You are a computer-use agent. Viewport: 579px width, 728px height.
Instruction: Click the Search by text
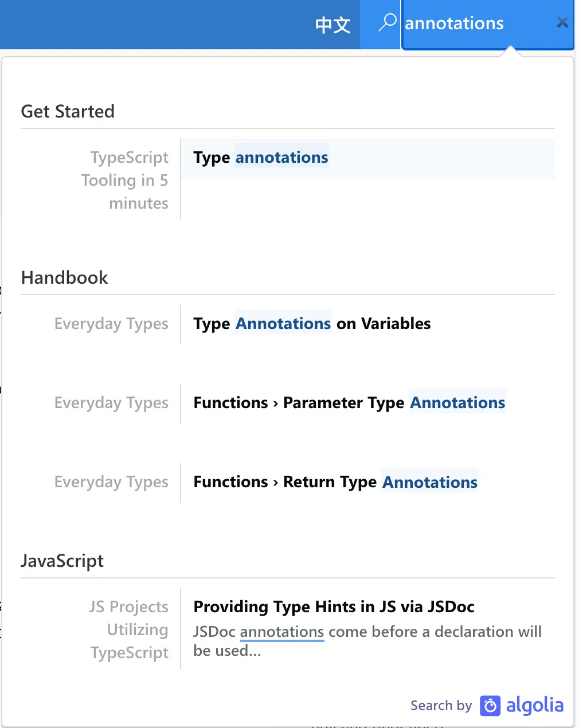tap(441, 706)
